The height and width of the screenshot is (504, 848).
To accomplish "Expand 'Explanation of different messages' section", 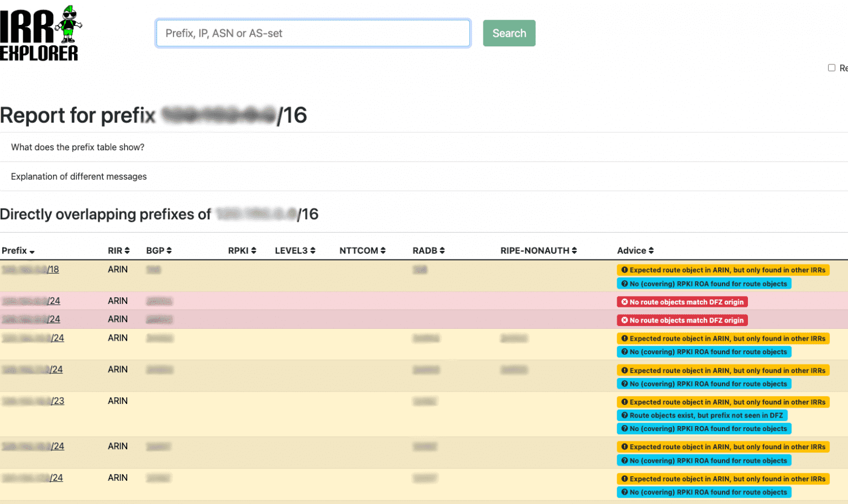I will click(x=79, y=176).
